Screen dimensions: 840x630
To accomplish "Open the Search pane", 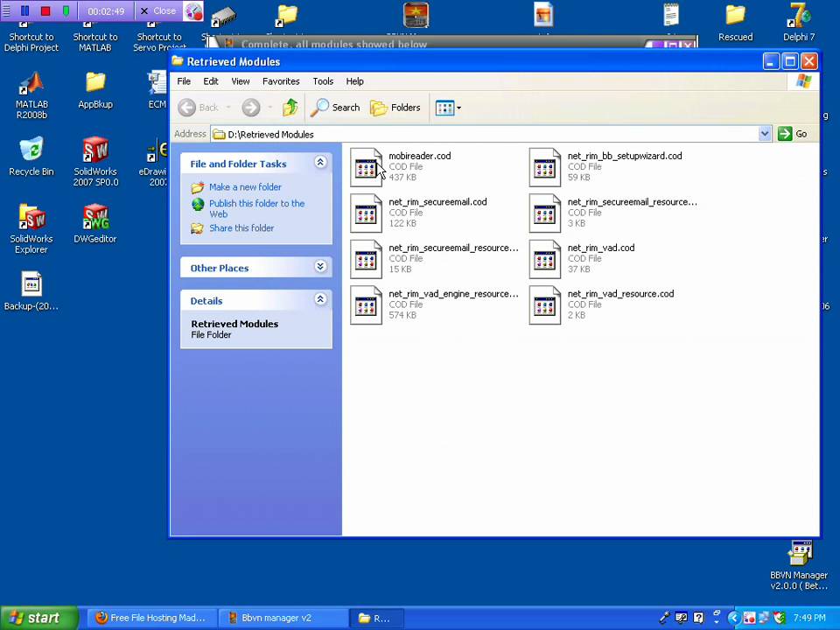I will [335, 108].
